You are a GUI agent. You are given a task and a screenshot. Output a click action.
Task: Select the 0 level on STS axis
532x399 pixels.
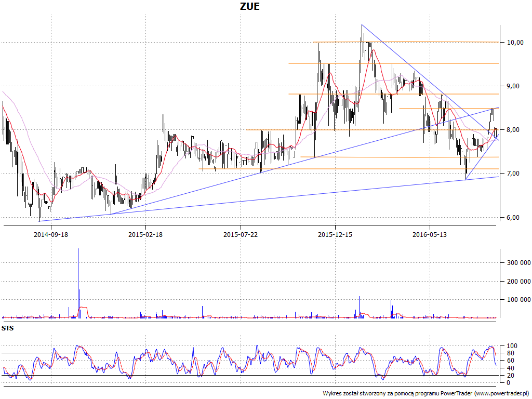pos(509,383)
